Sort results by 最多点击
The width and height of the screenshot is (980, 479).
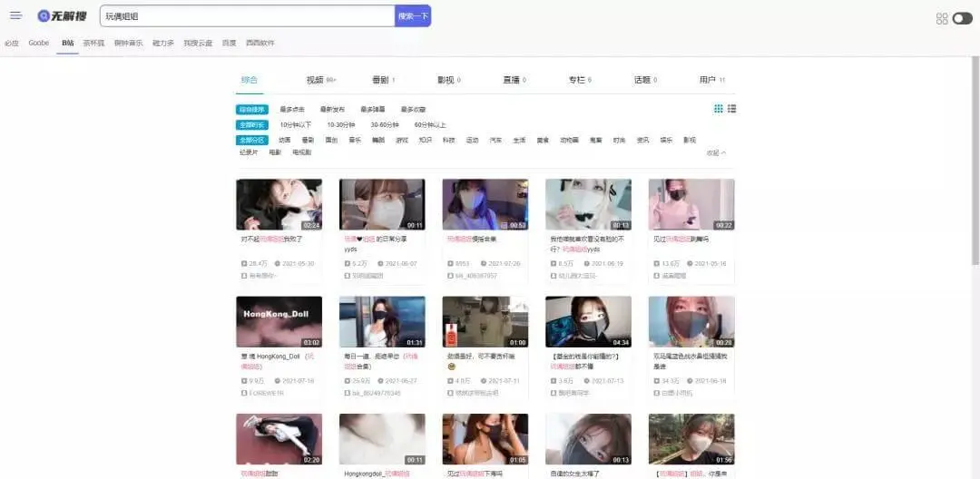pos(292,109)
